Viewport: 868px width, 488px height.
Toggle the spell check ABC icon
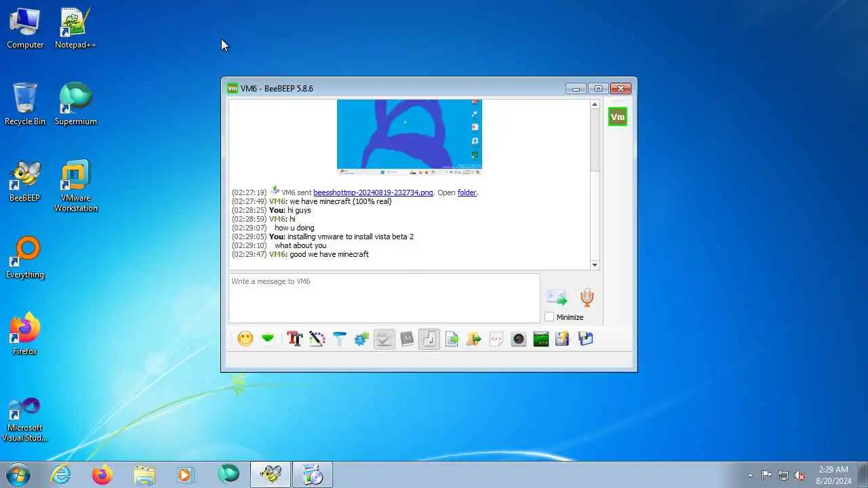(384, 339)
